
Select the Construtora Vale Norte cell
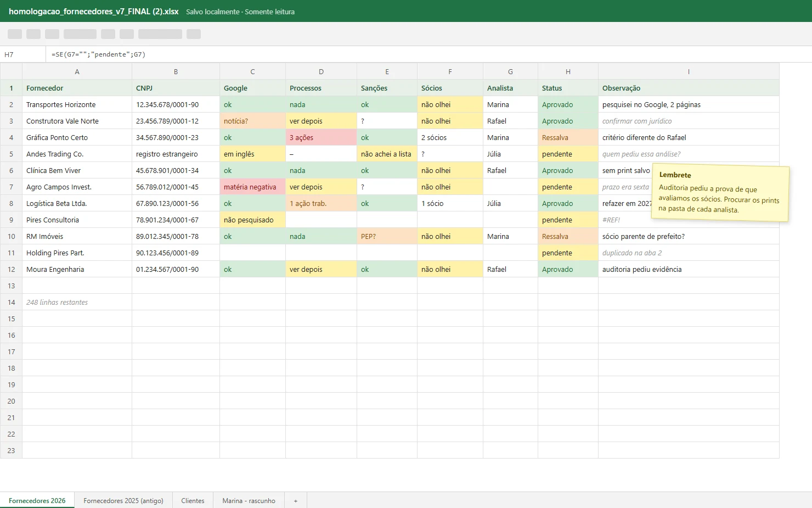[x=77, y=121]
